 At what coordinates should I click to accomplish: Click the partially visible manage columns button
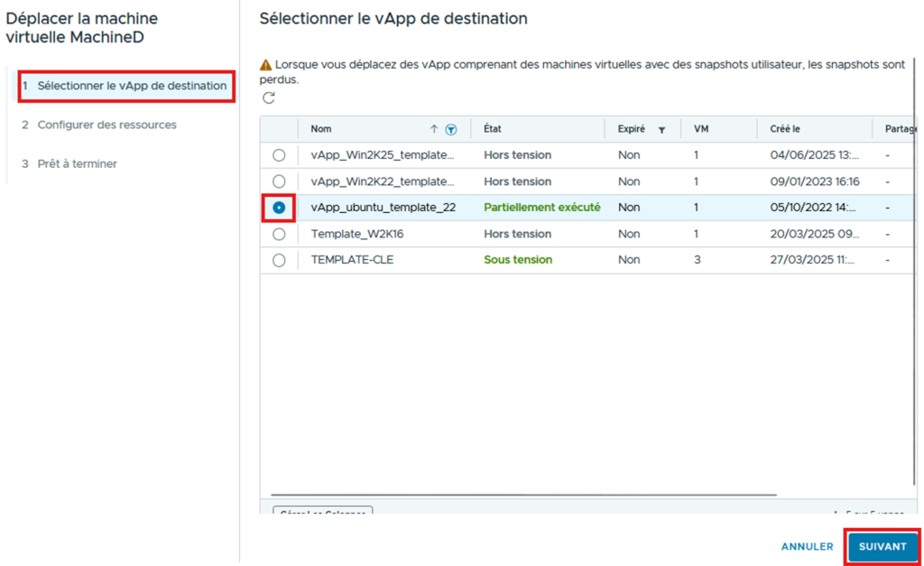point(322,511)
